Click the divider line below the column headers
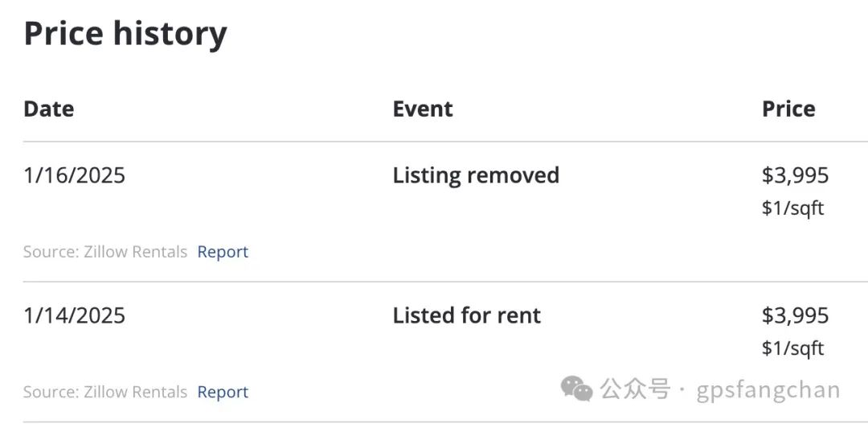Screen dimensions: 868x424 445,142
